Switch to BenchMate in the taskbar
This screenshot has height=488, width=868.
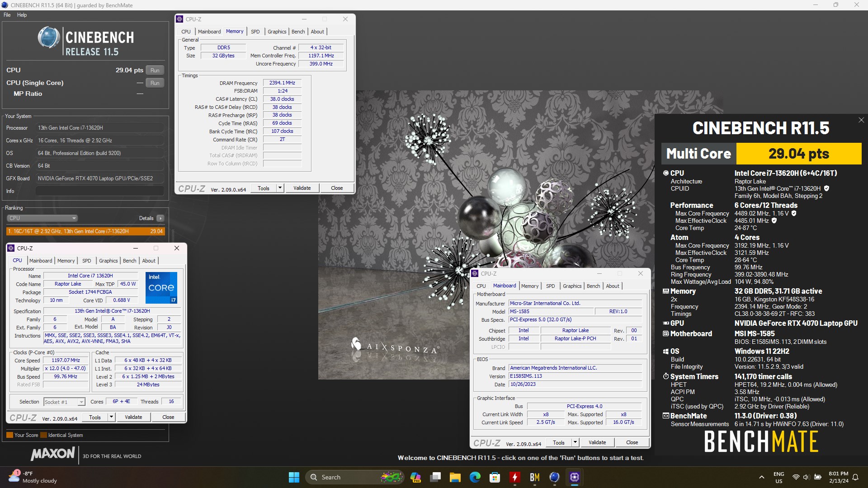click(535, 477)
